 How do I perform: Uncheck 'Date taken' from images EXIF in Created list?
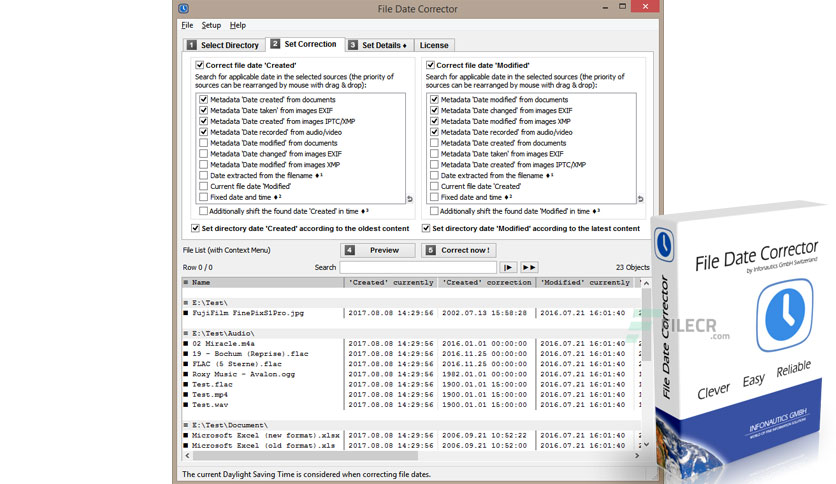click(203, 110)
